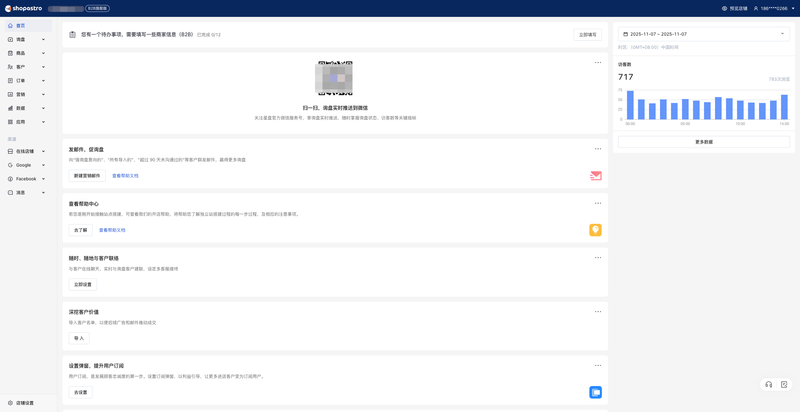800x412 pixels.
Task: Expand the Google menu chevron
Action: click(43, 165)
